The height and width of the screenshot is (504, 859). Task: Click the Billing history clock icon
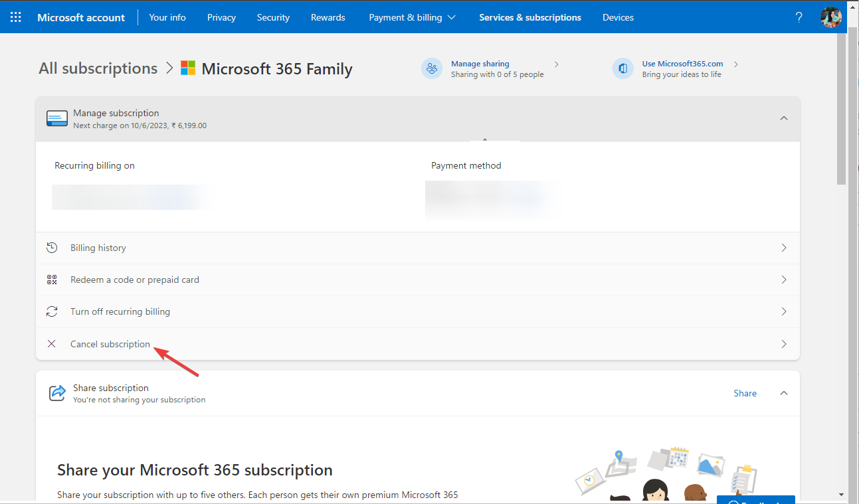tap(52, 248)
